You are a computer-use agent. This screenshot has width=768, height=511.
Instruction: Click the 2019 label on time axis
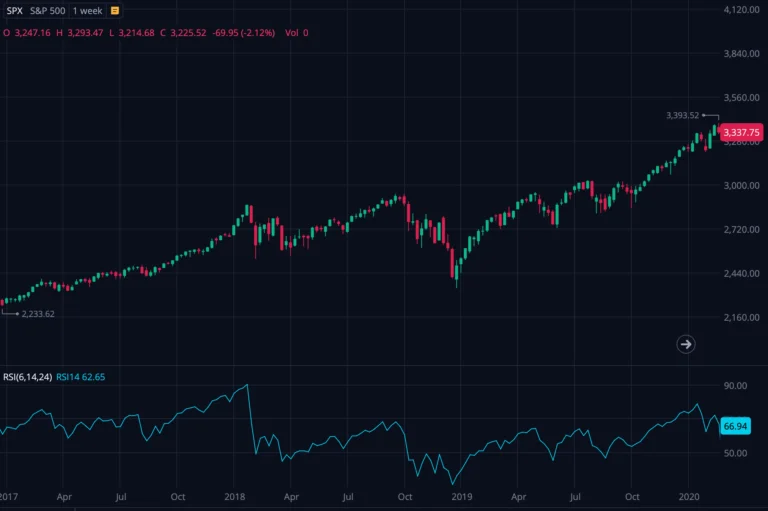462,496
